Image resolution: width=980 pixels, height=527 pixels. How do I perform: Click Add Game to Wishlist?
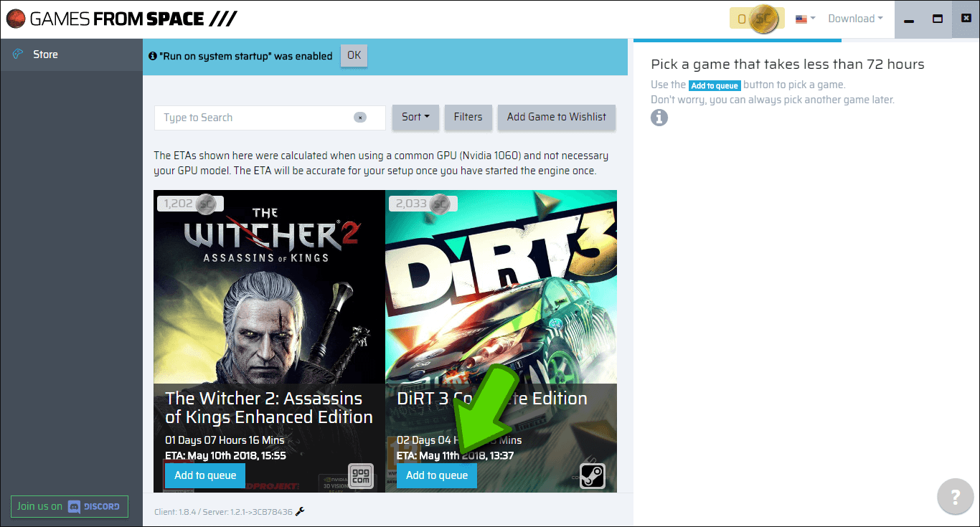coord(557,117)
